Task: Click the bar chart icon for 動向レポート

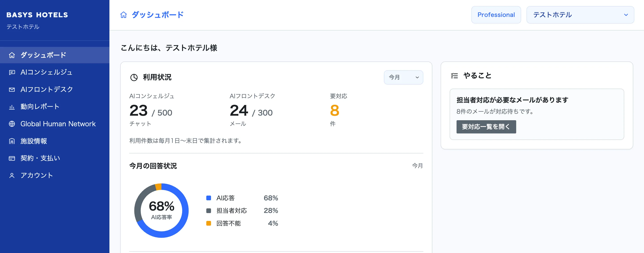Action: 12,107
